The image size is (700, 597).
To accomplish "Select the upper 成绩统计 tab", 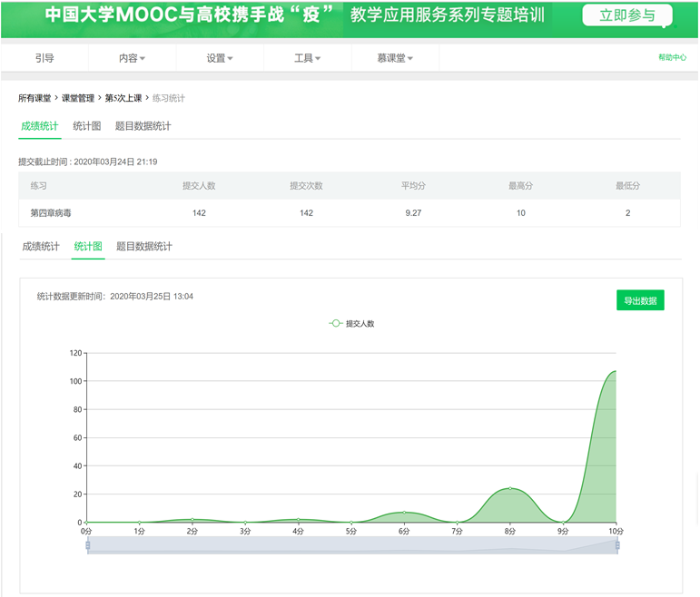I will point(40,126).
